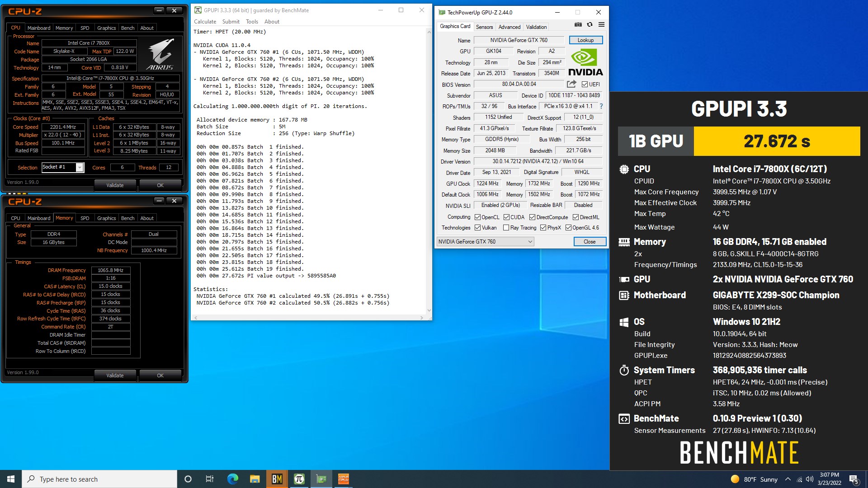
Task: Click Validate in bottom CPU-Z window
Action: click(115, 375)
